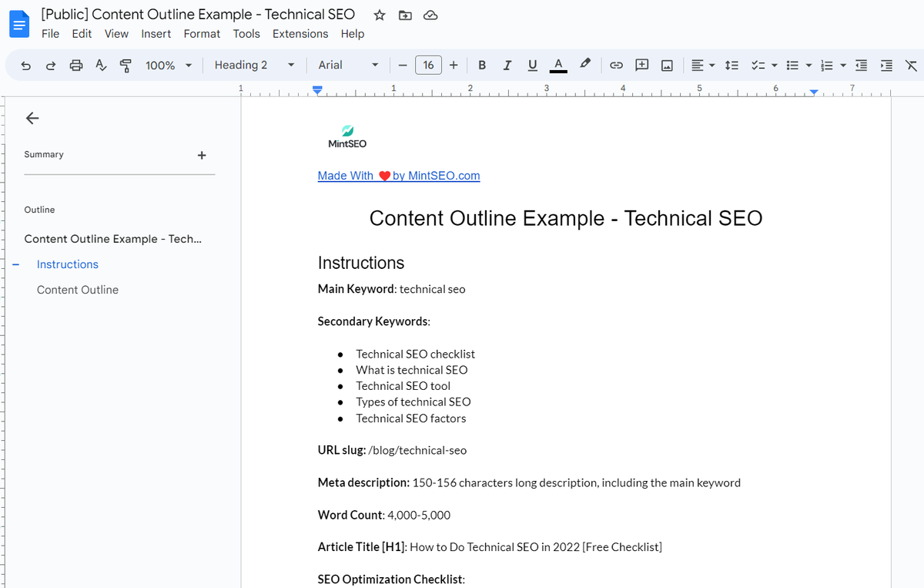Decrease the font size

(402, 66)
